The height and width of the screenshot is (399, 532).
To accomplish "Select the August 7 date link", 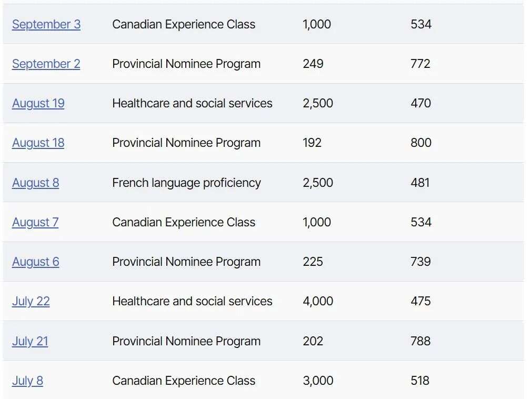I will [x=35, y=222].
